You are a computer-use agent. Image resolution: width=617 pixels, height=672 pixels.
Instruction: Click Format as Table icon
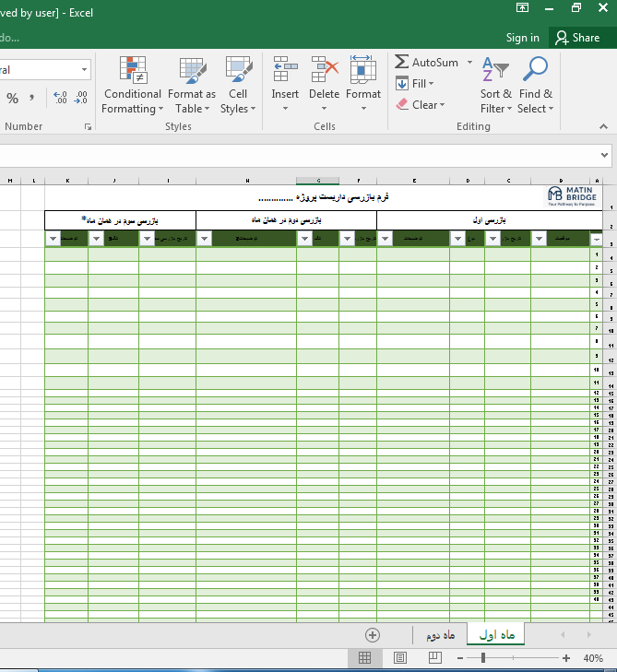click(192, 72)
